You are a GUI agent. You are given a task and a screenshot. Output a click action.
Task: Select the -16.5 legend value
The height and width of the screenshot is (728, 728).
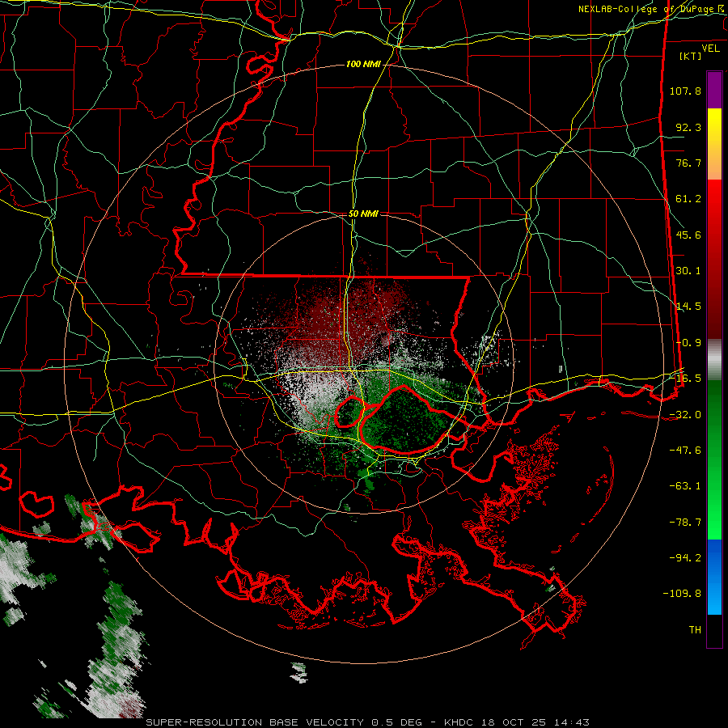685,379
